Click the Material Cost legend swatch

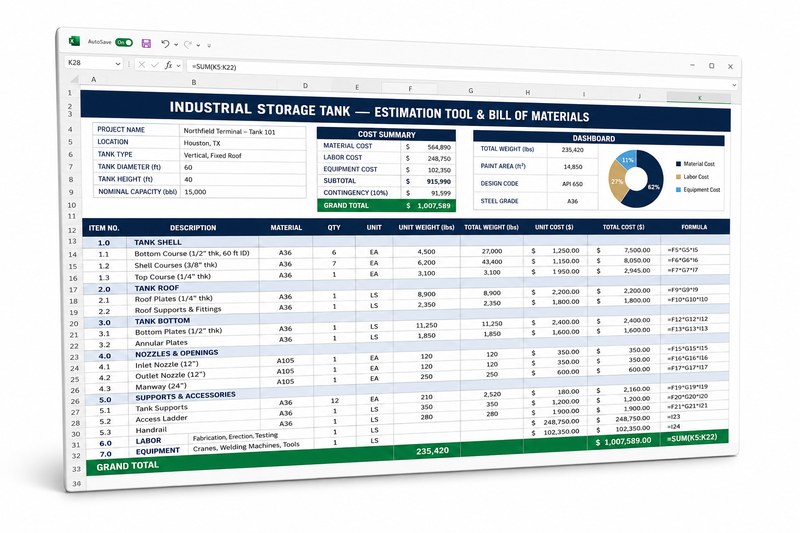tap(678, 164)
